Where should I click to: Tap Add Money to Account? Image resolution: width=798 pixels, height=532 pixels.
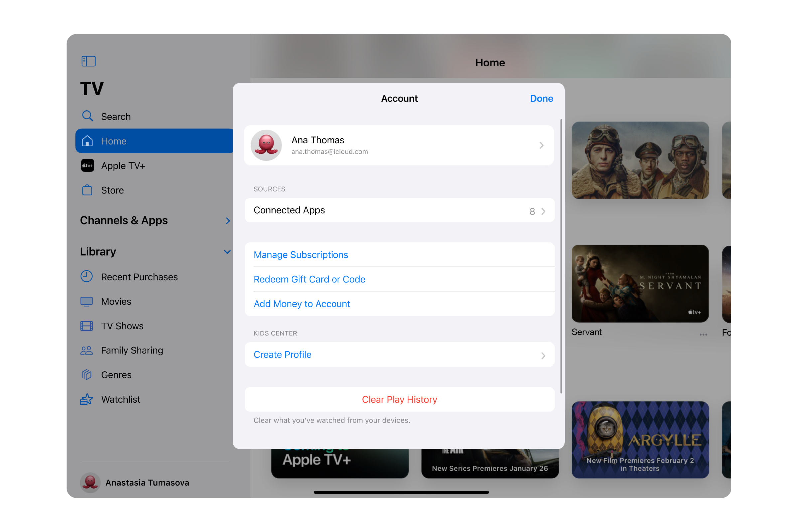(399, 304)
